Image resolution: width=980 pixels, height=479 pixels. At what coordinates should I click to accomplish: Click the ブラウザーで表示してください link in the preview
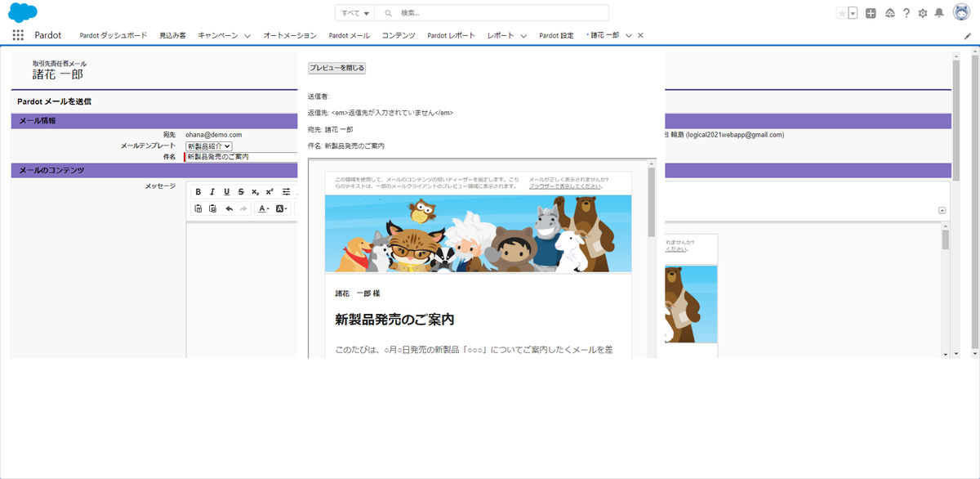point(566,186)
